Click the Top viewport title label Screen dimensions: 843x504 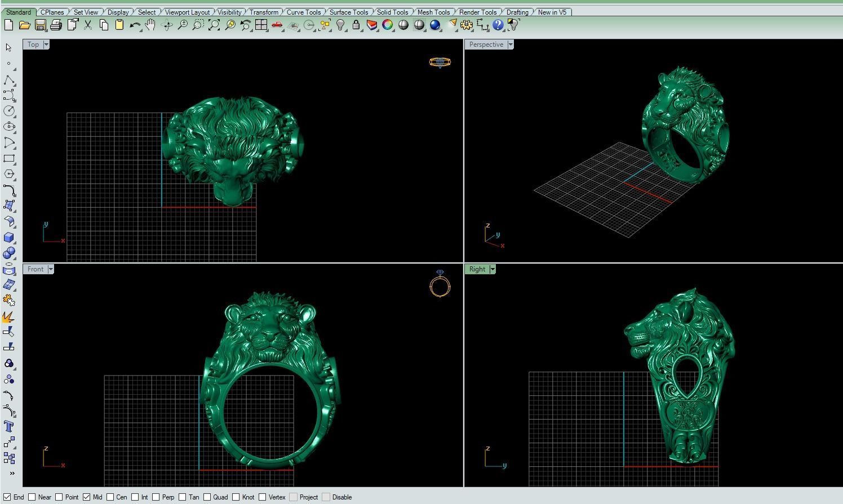click(33, 44)
